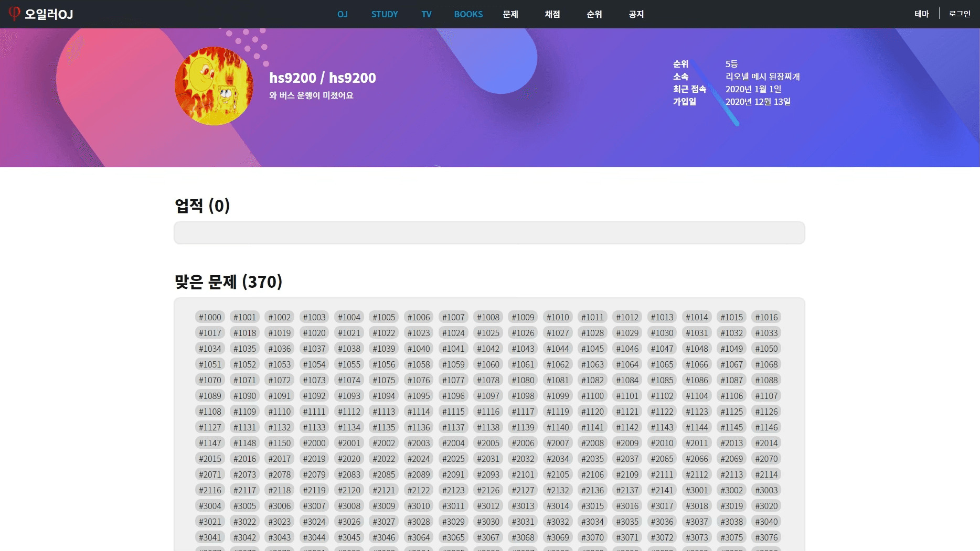Screen dimensions: 980x551
Task: Open problem #1088
Action: 766,380
